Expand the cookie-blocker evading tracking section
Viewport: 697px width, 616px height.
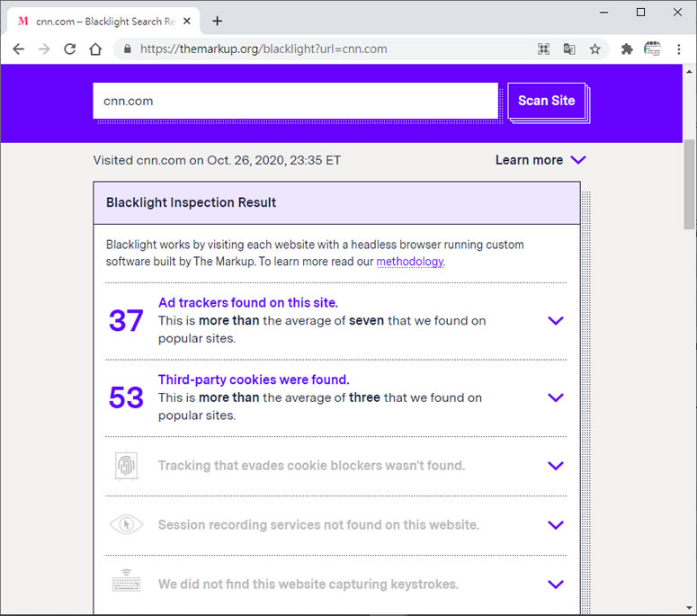[555, 466]
